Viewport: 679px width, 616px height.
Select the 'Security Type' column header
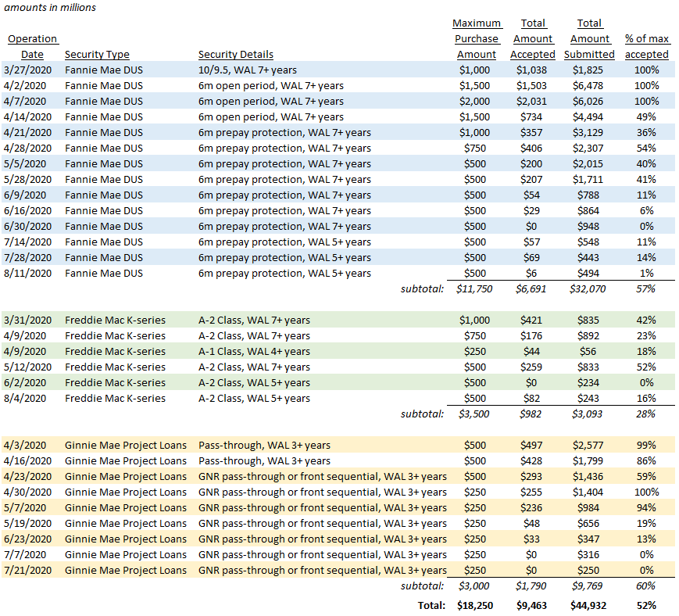point(97,55)
